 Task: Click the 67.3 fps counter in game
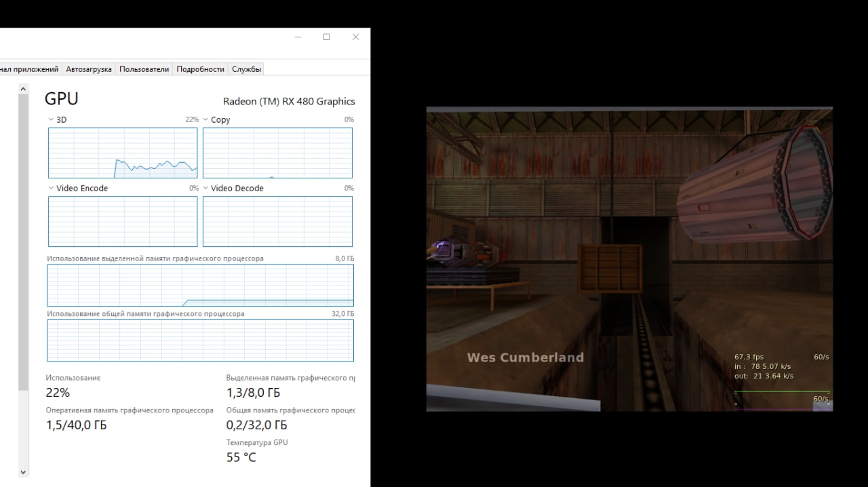tap(749, 357)
